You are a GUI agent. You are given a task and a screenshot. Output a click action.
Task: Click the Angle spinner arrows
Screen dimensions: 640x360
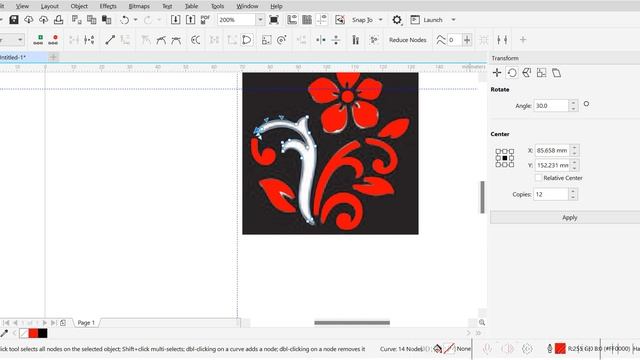pyautogui.click(x=573, y=105)
